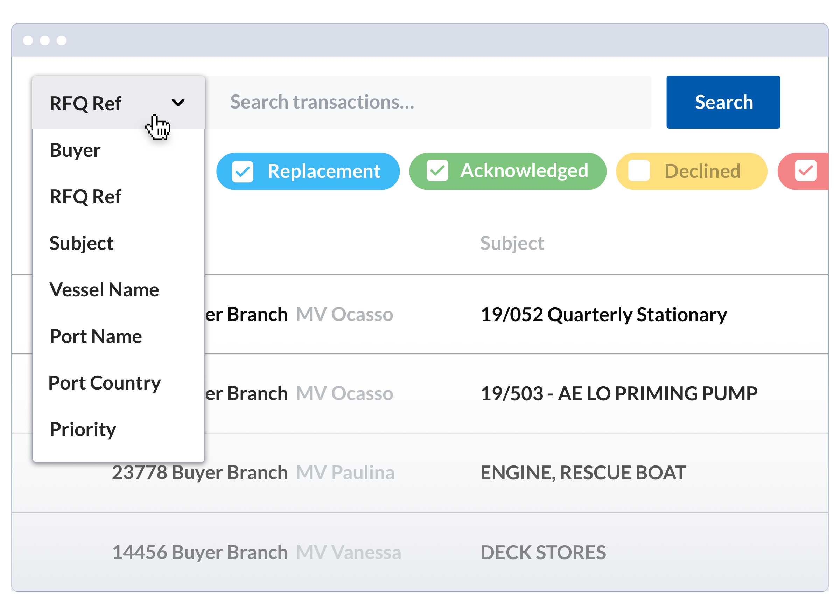This screenshot has height=616, width=840.
Task: Enable the Declined filter
Action: coord(691,171)
